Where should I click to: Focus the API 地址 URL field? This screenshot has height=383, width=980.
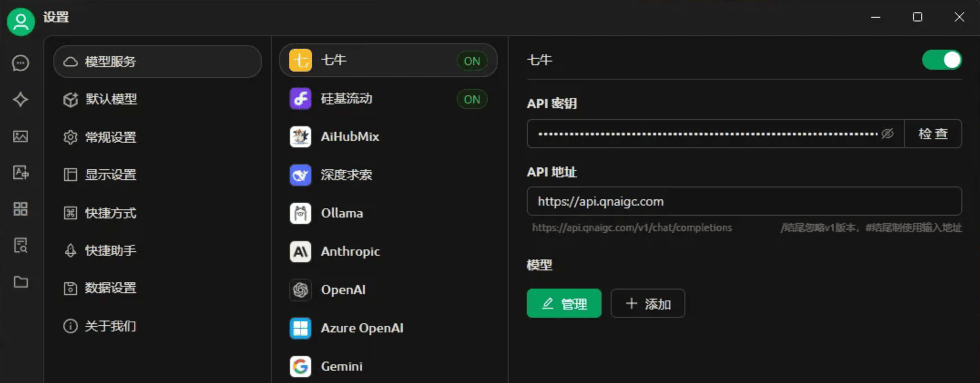(x=744, y=201)
